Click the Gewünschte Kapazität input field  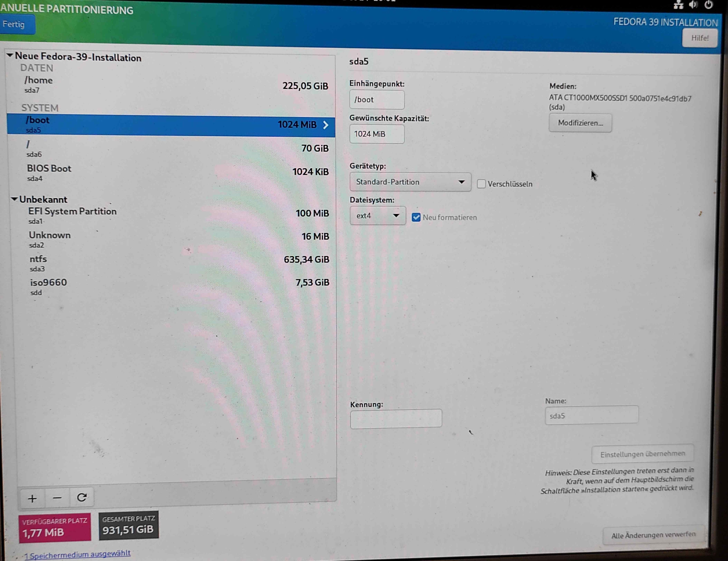point(377,134)
